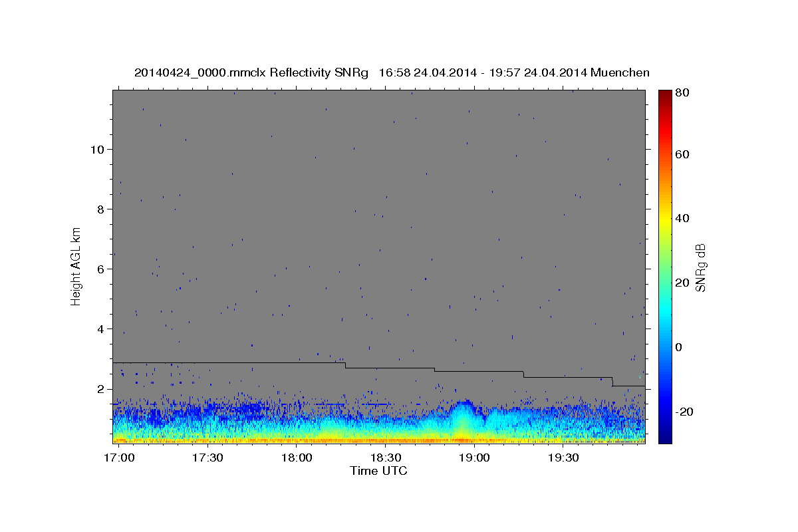The height and width of the screenshot is (532, 798).
Task: Click the dark red top of the colorbar
Action: (x=665, y=95)
